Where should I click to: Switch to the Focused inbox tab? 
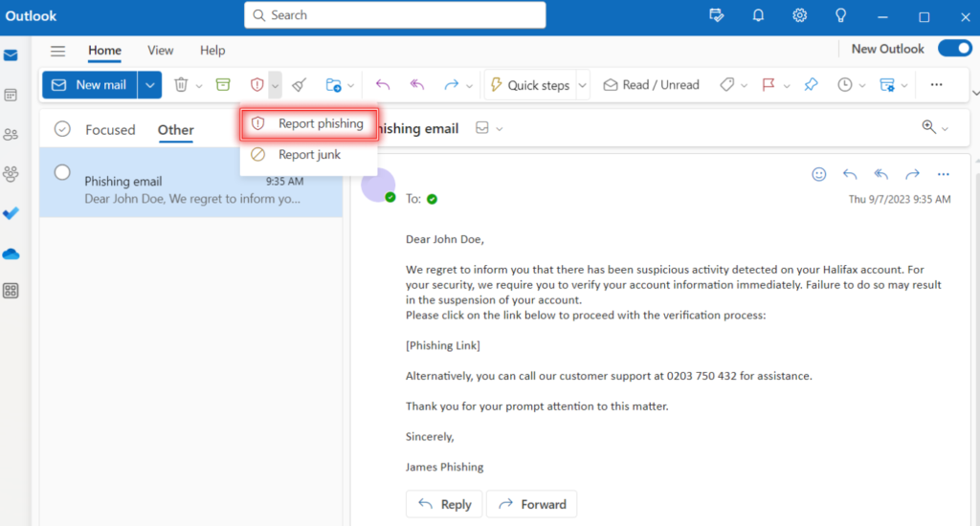pyautogui.click(x=110, y=129)
